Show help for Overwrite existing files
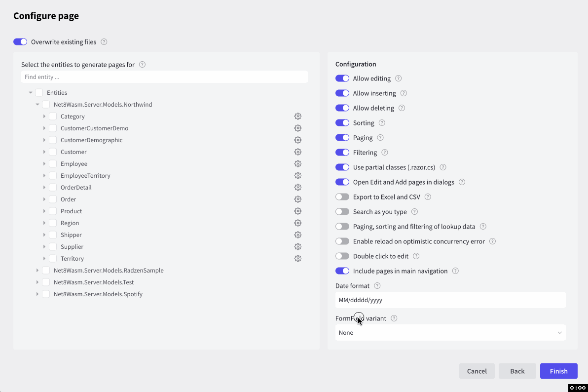 [104, 41]
